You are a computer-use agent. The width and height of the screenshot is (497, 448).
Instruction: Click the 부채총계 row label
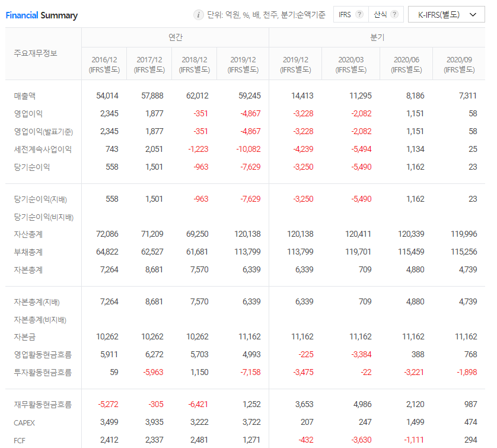[28, 252]
